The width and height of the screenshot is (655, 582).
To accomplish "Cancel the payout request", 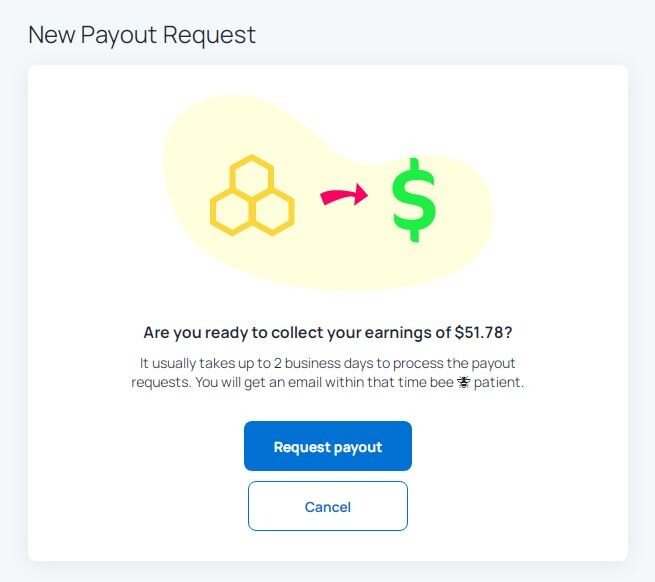I will click(x=328, y=506).
